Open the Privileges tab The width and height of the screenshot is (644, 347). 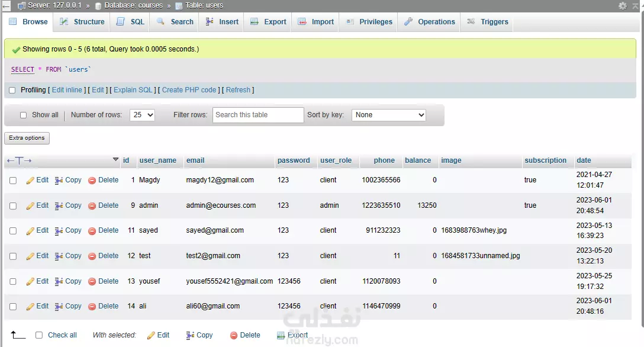click(369, 22)
